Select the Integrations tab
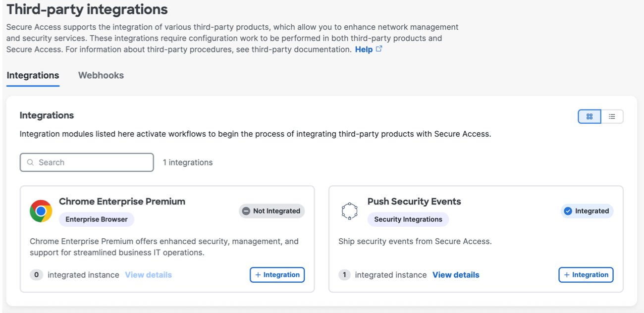This screenshot has width=644, height=313. tap(33, 75)
